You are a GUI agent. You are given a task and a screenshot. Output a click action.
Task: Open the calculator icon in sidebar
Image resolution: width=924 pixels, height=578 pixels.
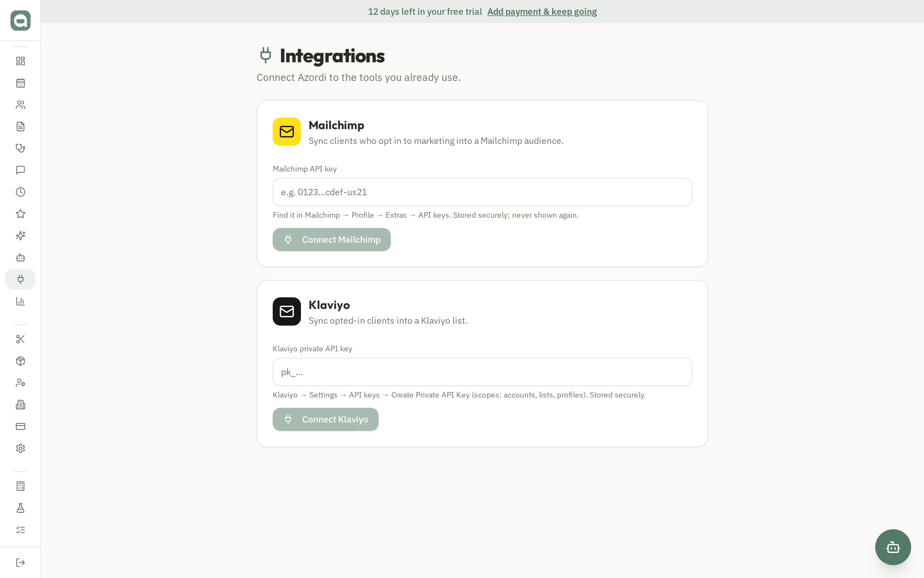pyautogui.click(x=20, y=486)
